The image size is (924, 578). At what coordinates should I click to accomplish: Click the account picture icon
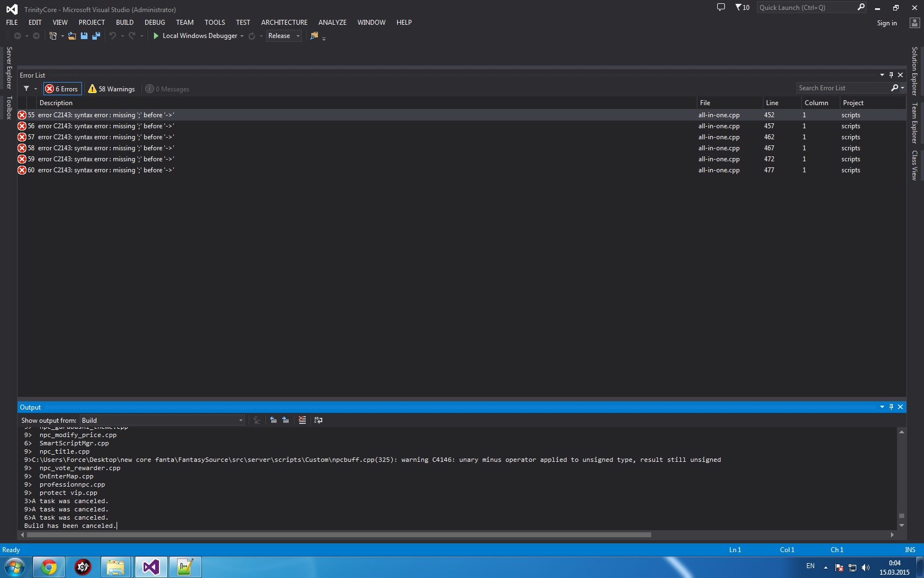(914, 23)
